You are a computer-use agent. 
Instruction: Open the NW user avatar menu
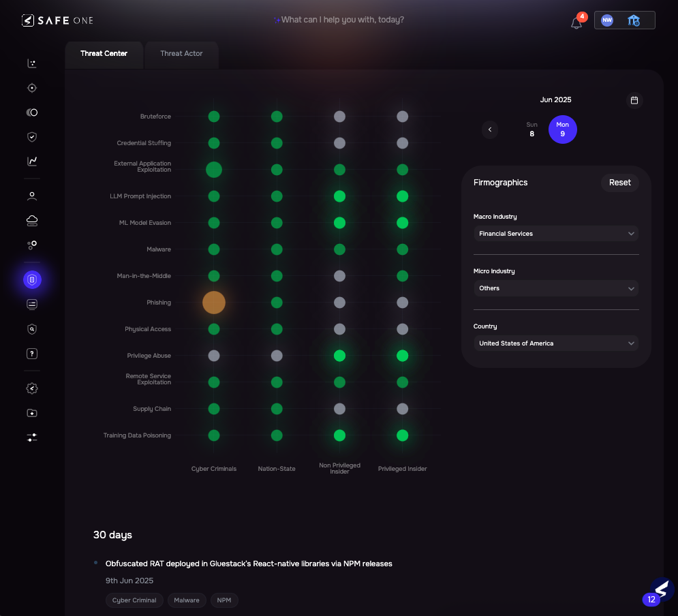[607, 20]
